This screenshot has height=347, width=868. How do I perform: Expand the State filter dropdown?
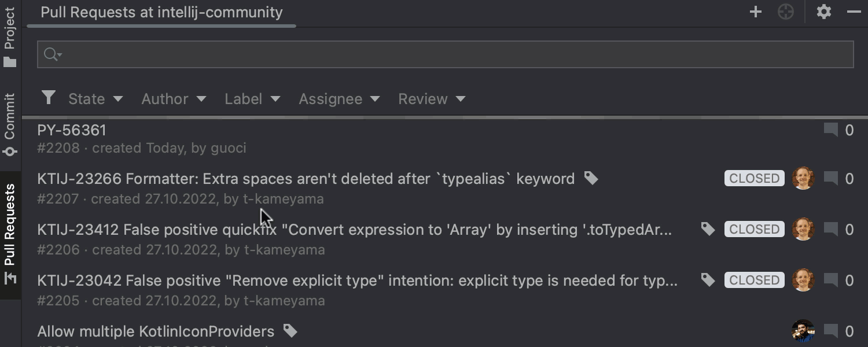click(95, 99)
